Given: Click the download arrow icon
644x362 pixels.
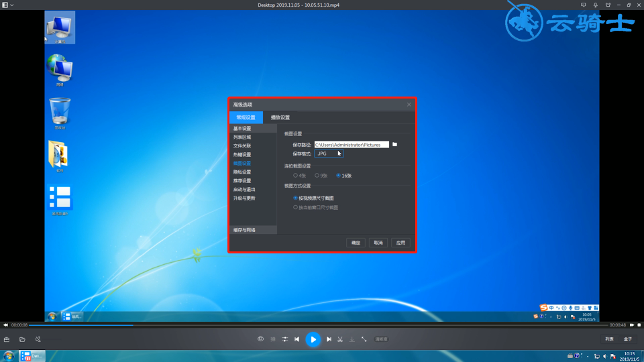Looking at the screenshot, I should click(352, 339).
